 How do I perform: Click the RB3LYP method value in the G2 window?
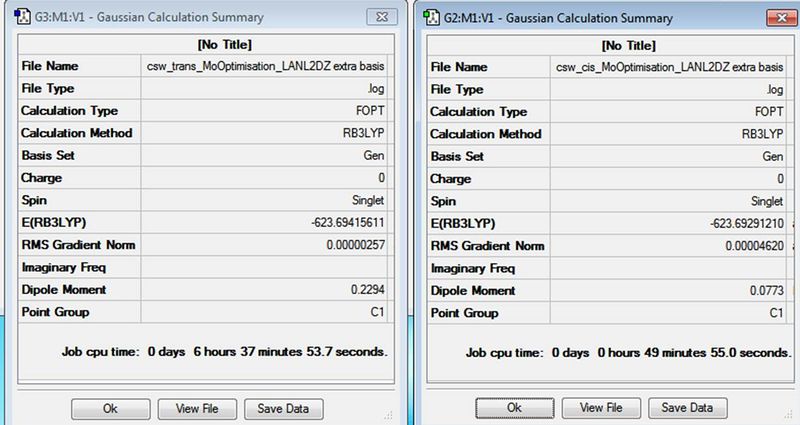[x=762, y=134]
